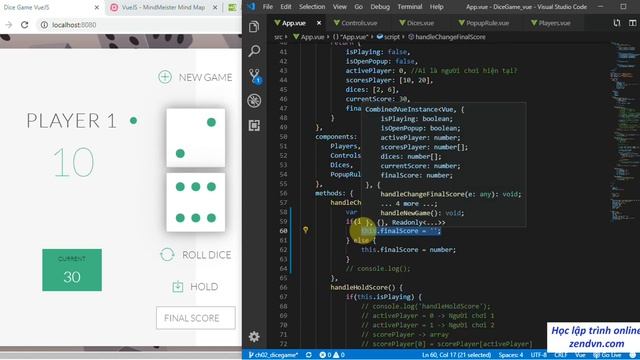The height and width of the screenshot is (360, 640).
Task: Click the NEW GAME button label
Action: click(205, 77)
